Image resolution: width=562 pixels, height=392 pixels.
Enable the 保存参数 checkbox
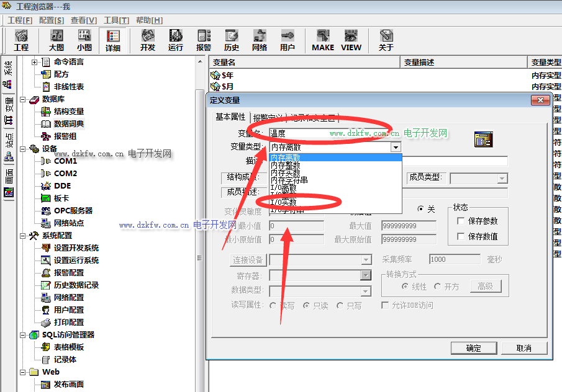tap(461, 221)
